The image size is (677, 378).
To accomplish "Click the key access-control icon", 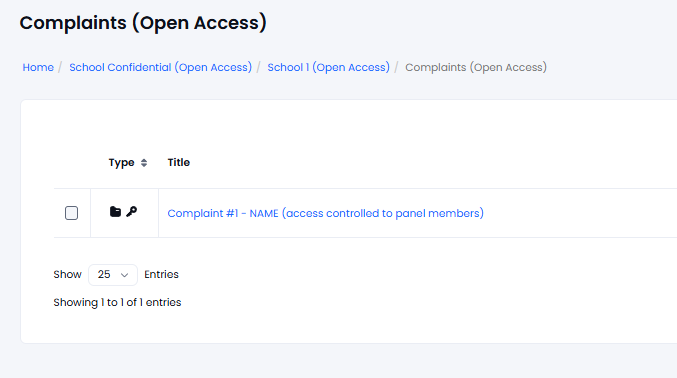I will pos(132,212).
